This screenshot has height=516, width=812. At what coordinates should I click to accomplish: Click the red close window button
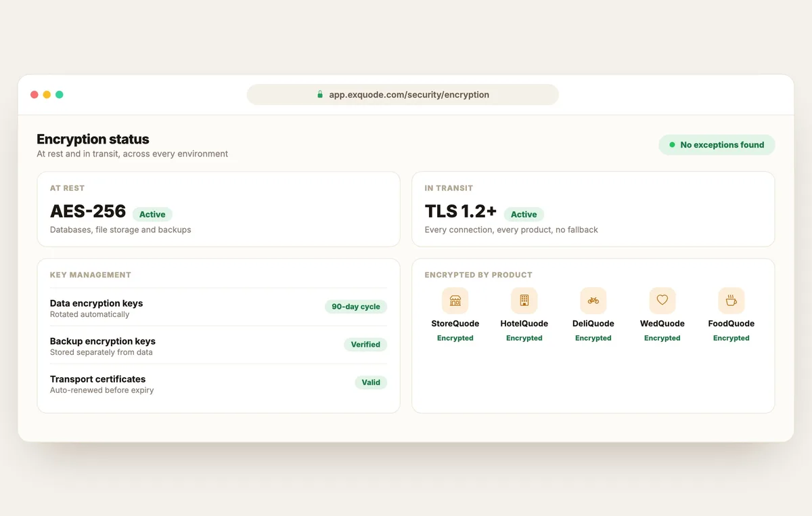tap(35, 95)
